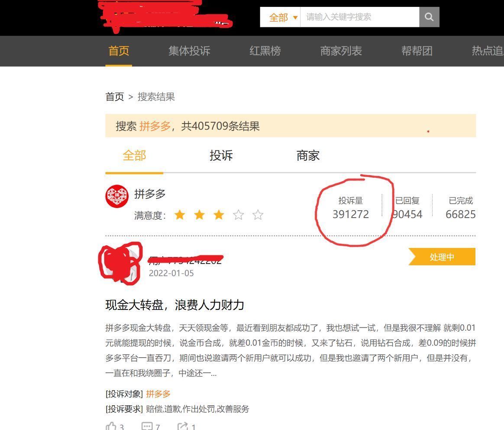Click the magnifier search icon button
The height and width of the screenshot is (430, 504).
pos(429,17)
